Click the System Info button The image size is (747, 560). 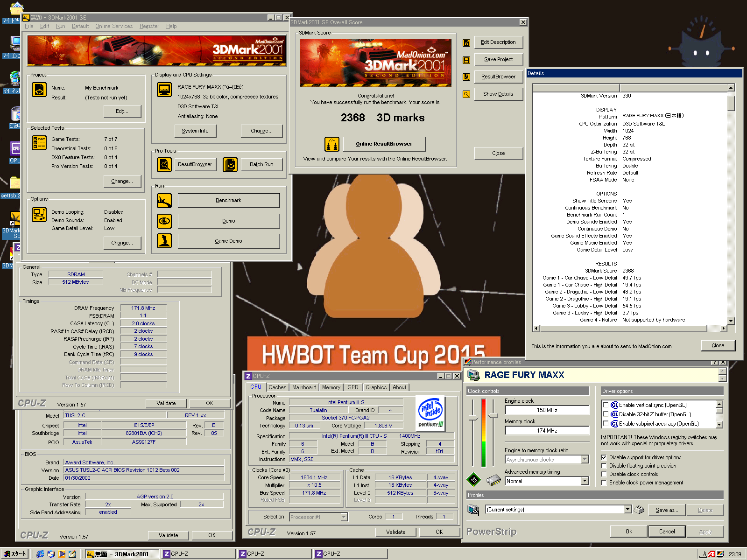pos(195,131)
